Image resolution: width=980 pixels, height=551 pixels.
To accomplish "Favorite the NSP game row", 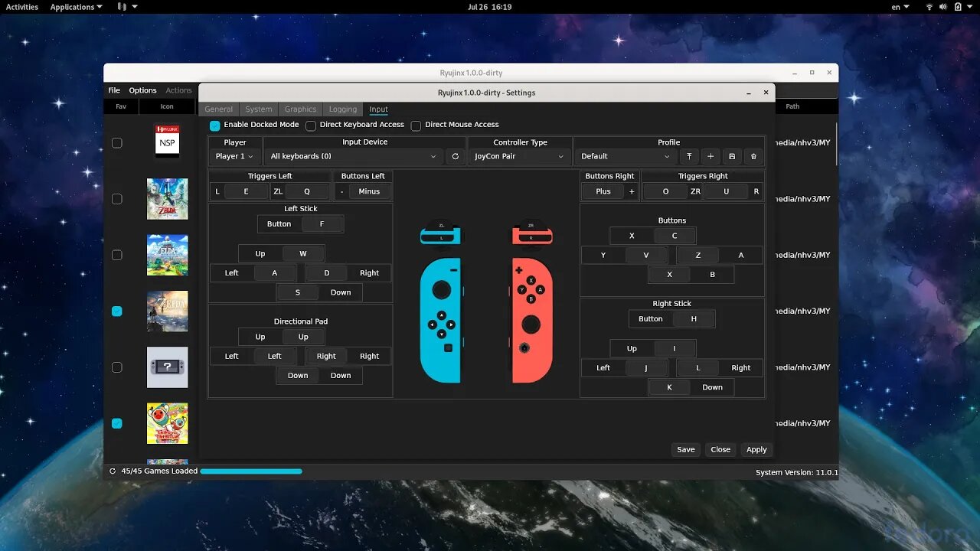I will 117,142.
